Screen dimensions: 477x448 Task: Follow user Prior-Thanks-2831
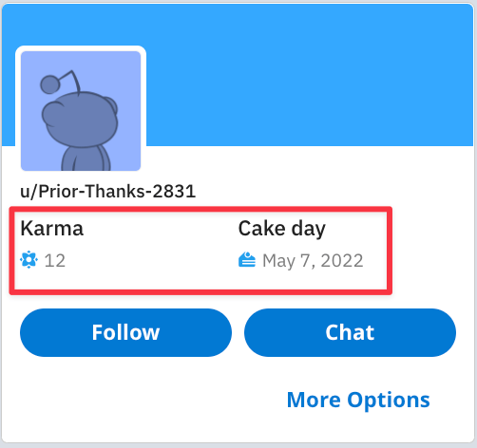tap(125, 332)
